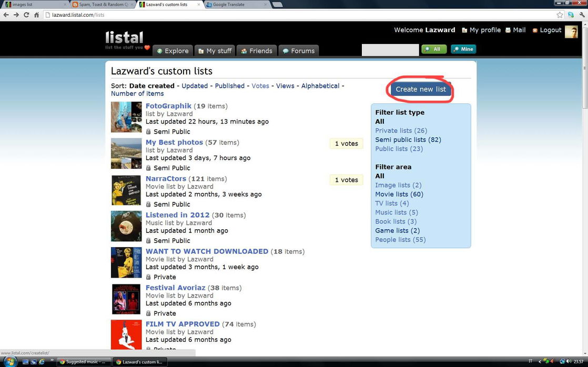Screen dimensions: 588x367
Task: Click the browser back arrow
Action: [6, 15]
